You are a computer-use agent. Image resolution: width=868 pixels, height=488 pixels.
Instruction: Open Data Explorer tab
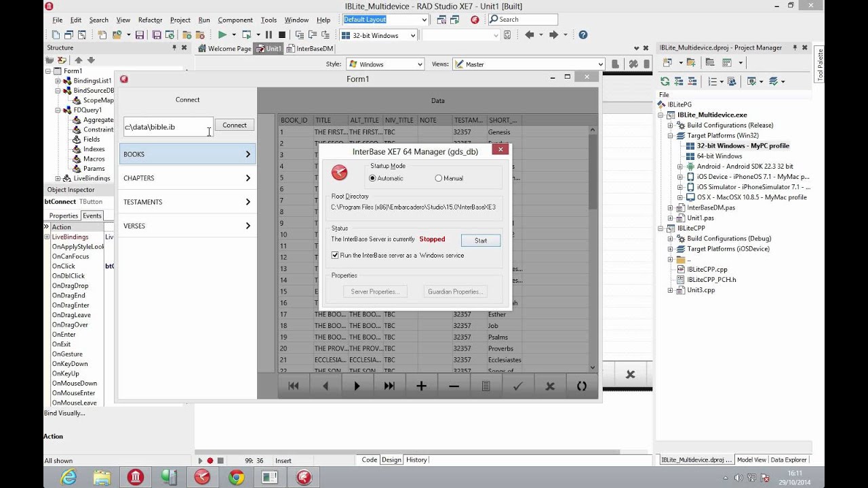click(789, 460)
